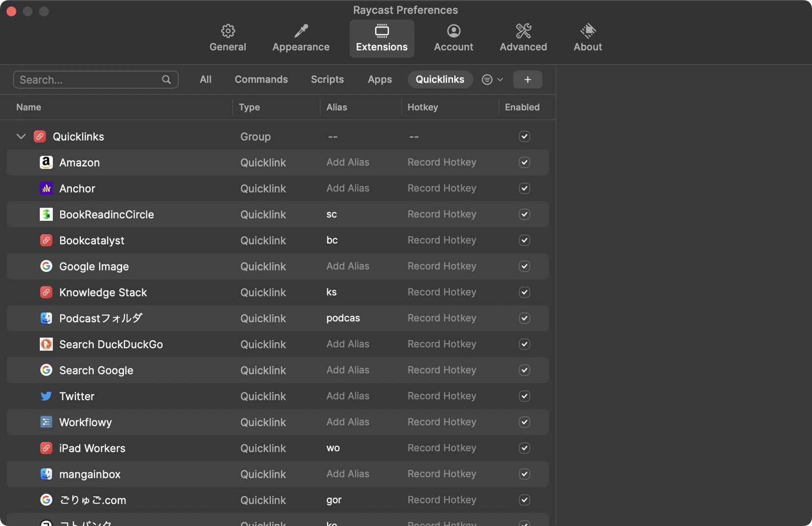
Task: Toggle the Workflowy enabled checkbox
Action: [x=524, y=422]
